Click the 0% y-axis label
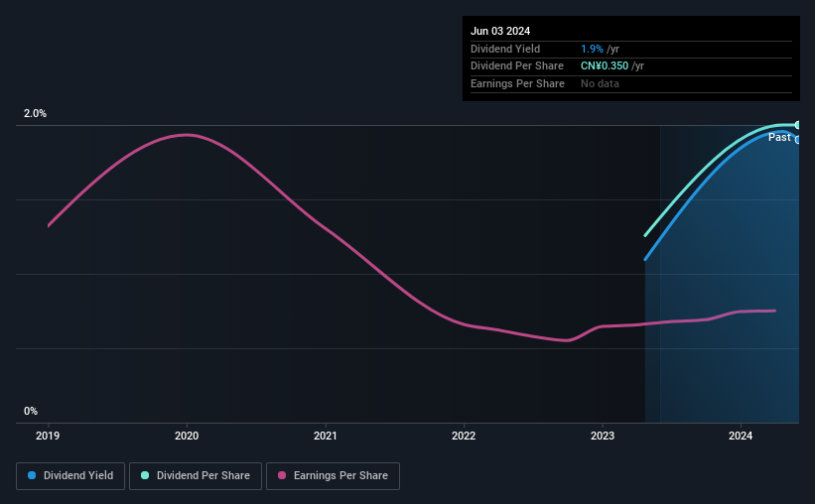815x504 pixels. pyautogui.click(x=31, y=411)
